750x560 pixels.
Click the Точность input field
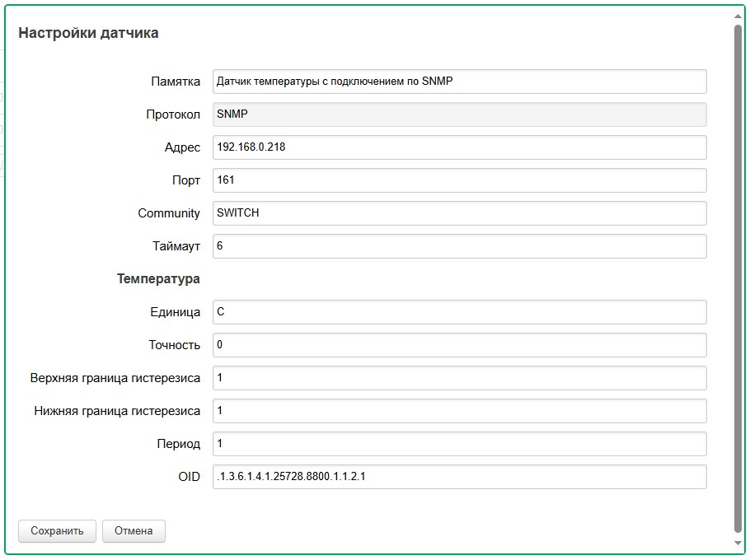pos(459,345)
